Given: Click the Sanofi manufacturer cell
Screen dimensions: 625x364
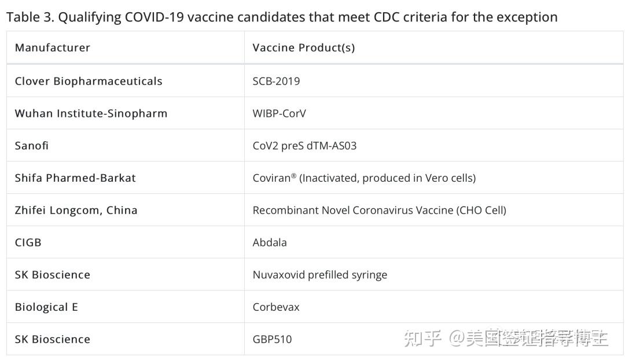Looking at the screenshot, I should 32,146.
